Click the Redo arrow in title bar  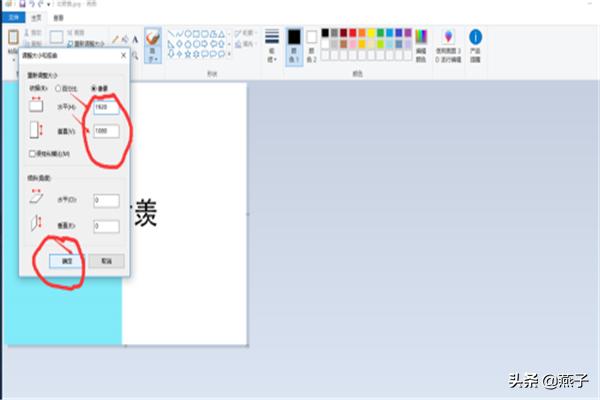[41, 4]
